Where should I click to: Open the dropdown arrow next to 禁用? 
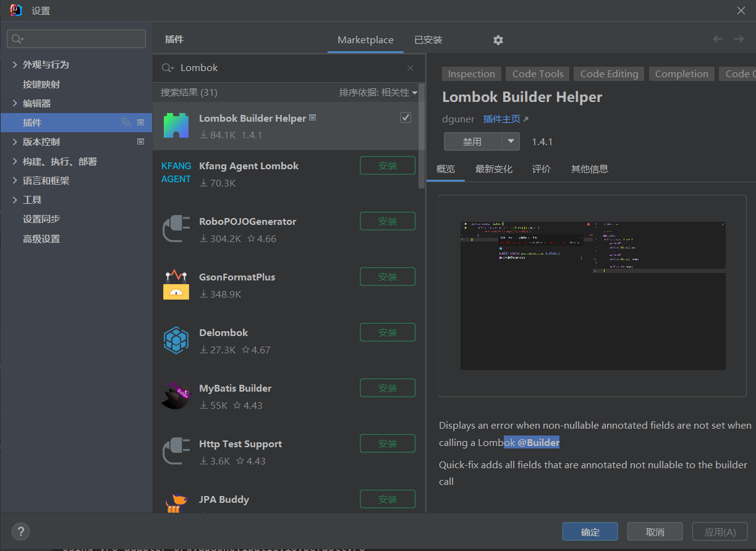pos(511,141)
